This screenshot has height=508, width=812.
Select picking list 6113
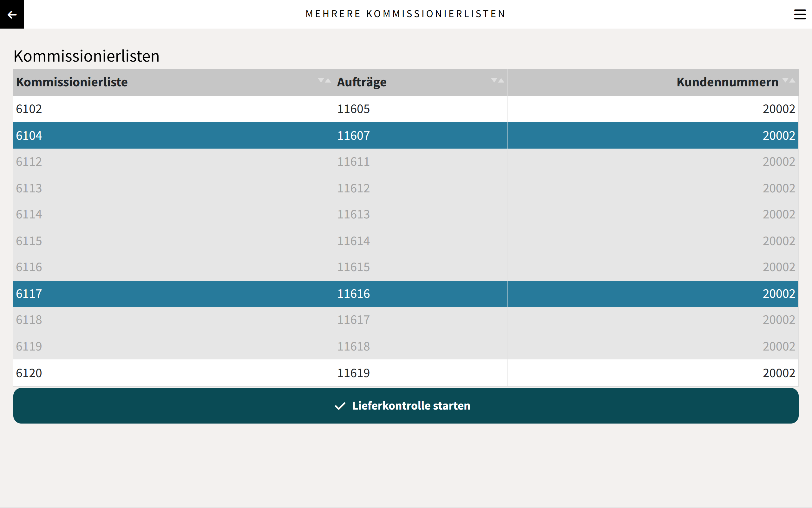pyautogui.click(x=406, y=188)
